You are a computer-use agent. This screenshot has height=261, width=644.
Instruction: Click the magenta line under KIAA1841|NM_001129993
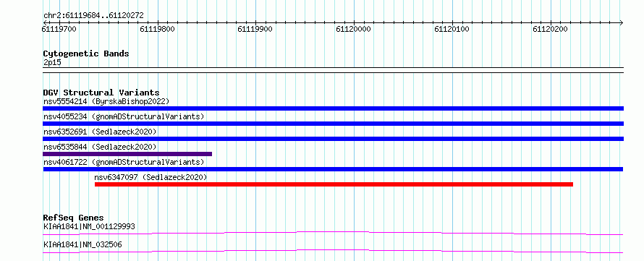point(333,233)
